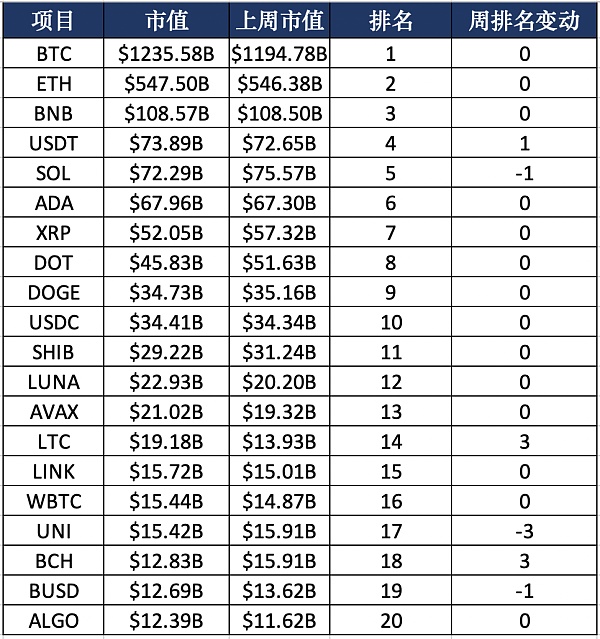Click the 排名 column header
The width and height of the screenshot is (600, 639).
point(390,21)
